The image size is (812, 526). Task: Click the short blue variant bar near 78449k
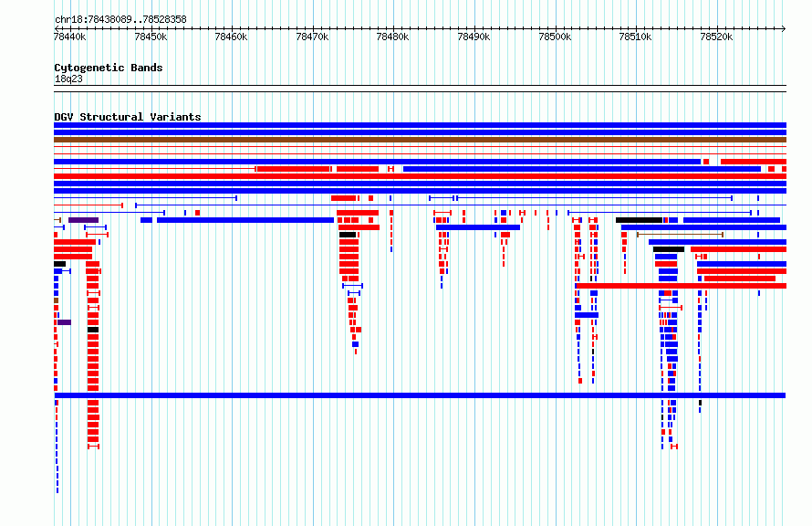click(x=147, y=220)
